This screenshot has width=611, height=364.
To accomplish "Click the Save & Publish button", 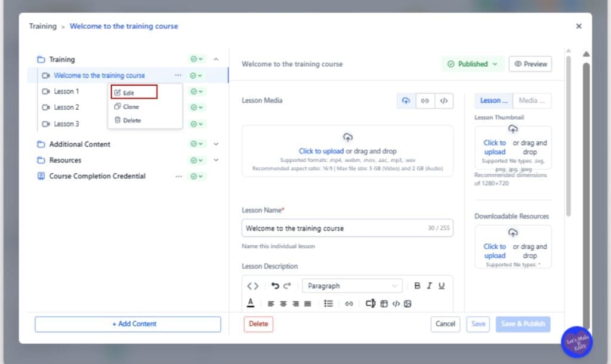I will click(x=523, y=324).
